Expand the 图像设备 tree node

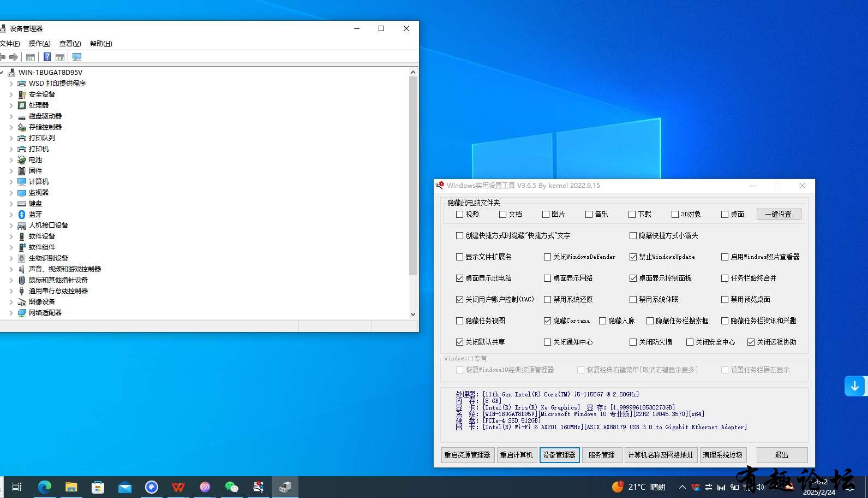coord(11,301)
